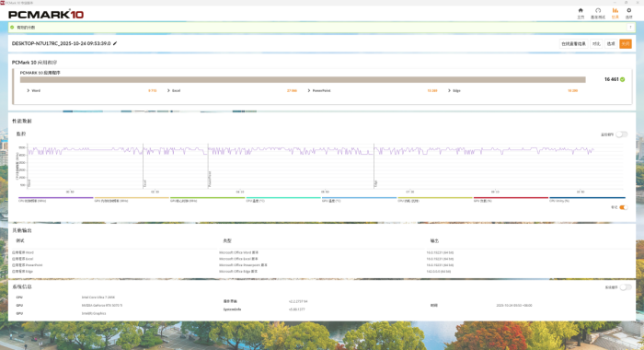Expand the Word score chevron

tap(28, 90)
